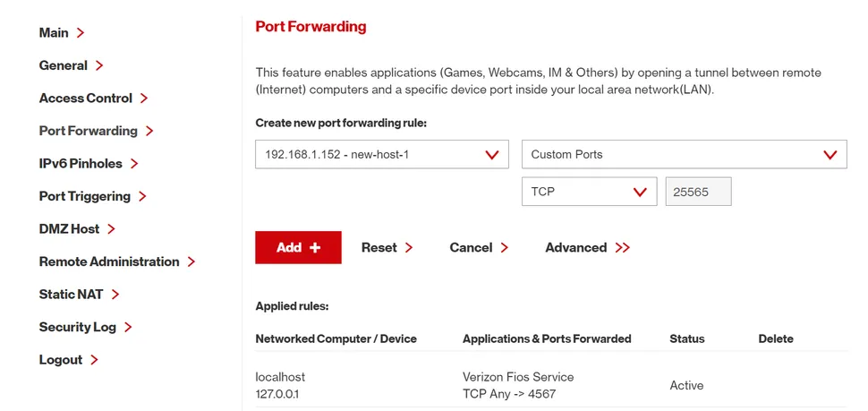Cancel the new port forwarding rule

point(479,248)
